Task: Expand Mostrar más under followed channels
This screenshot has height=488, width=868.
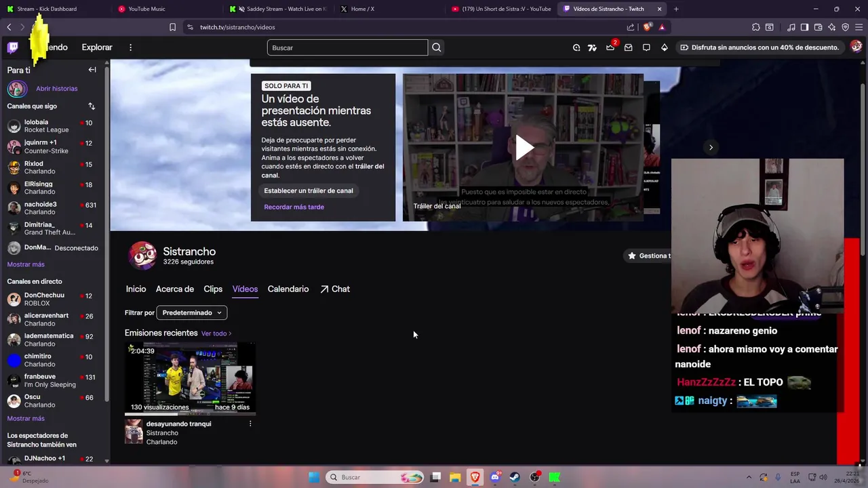Action: click(x=26, y=264)
